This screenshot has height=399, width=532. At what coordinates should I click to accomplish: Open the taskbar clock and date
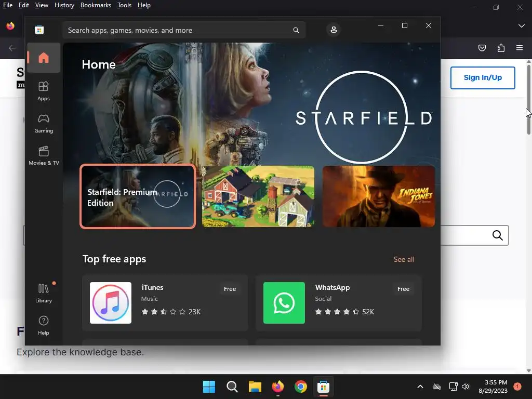pos(493,387)
